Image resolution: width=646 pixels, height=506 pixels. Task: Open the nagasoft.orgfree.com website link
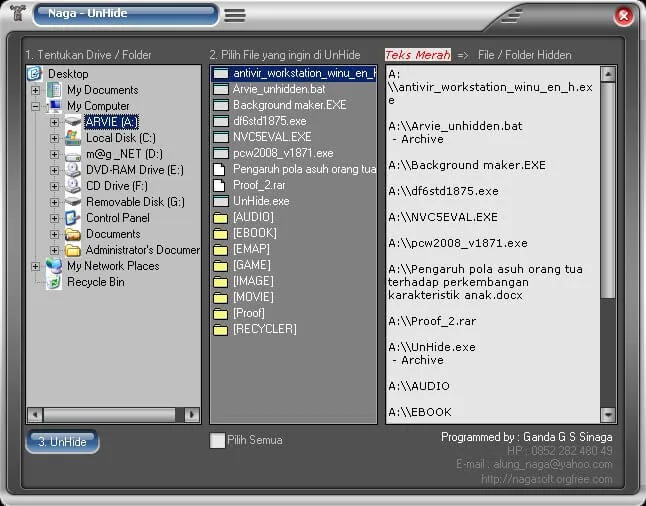point(546,479)
